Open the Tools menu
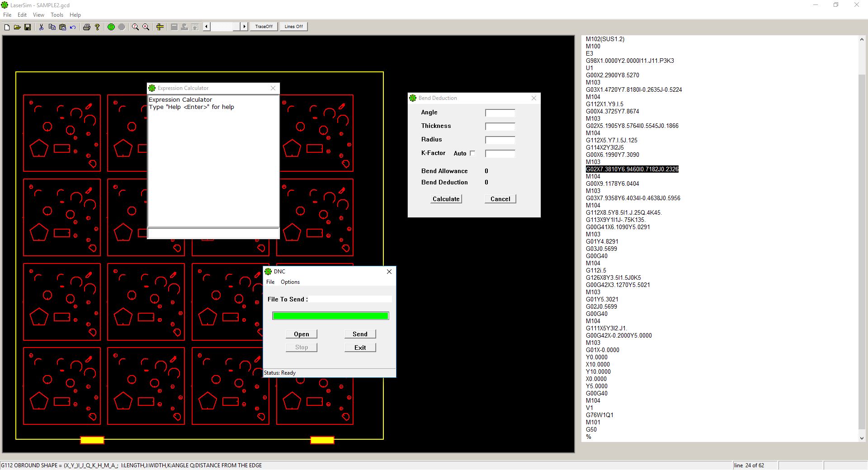868x470 pixels. [57, 15]
